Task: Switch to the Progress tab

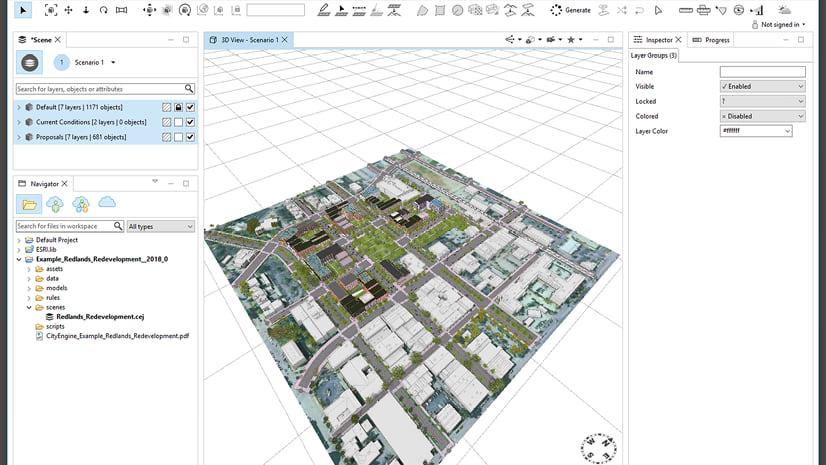Action: (x=716, y=40)
